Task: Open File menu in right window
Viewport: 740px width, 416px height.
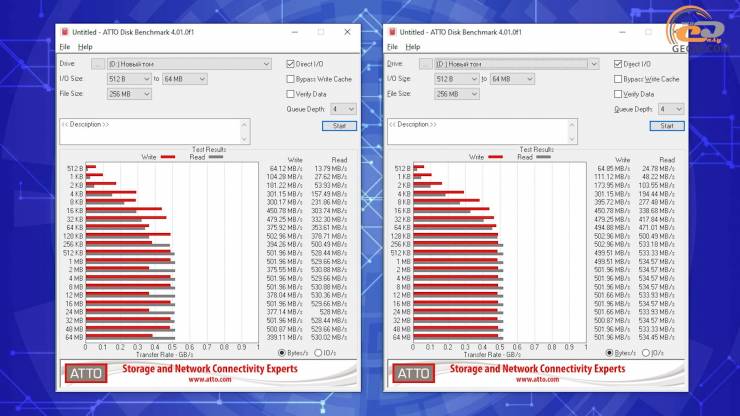Action: coord(392,47)
